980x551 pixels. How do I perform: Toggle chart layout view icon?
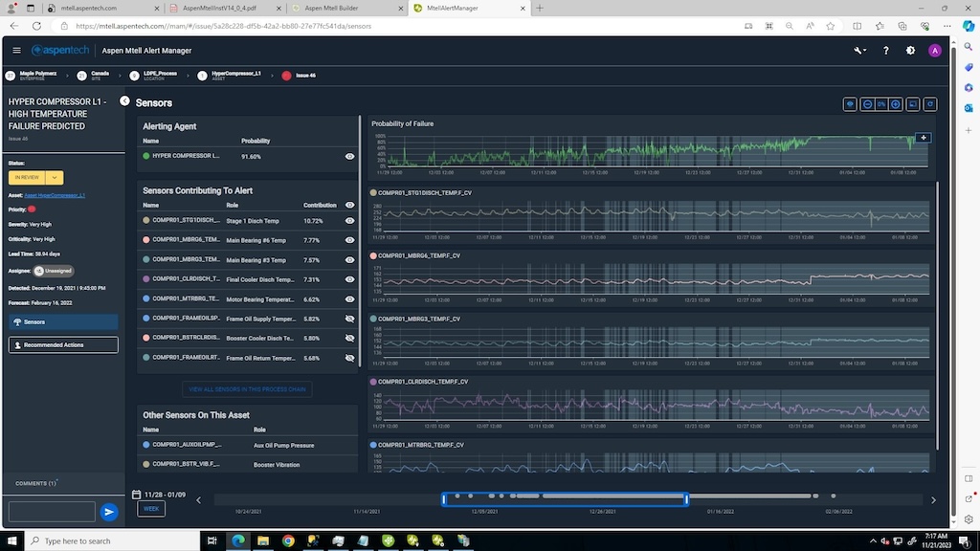coord(913,104)
